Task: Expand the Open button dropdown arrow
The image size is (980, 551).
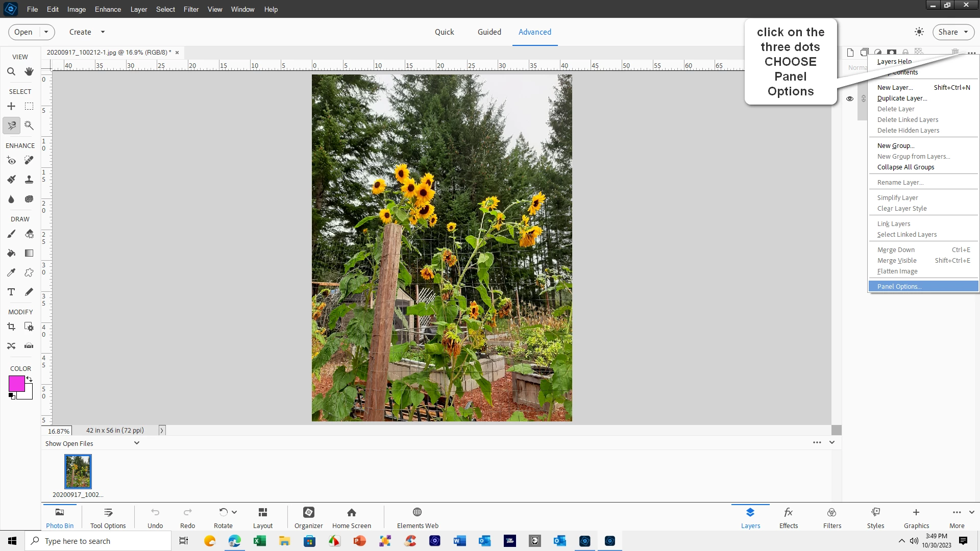Action: tap(46, 32)
